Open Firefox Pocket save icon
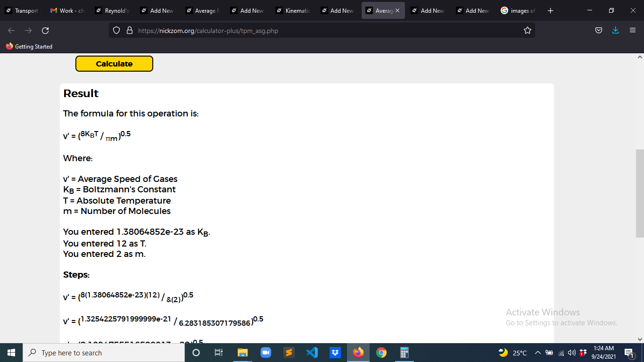Viewport: 644px width, 362px height. [599, 31]
